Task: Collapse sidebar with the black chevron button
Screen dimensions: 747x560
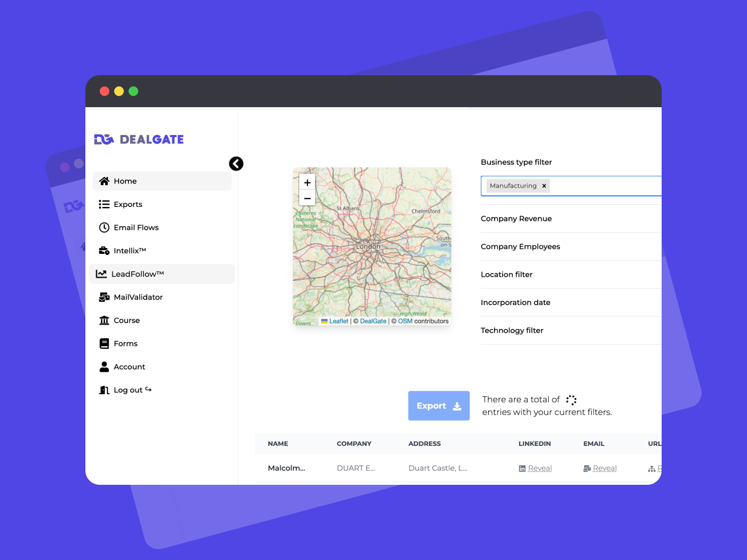Action: click(x=236, y=164)
